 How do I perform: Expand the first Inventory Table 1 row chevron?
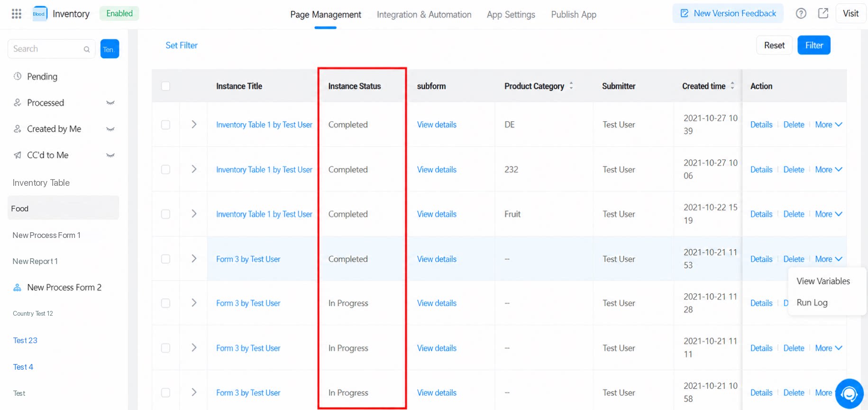click(x=194, y=124)
